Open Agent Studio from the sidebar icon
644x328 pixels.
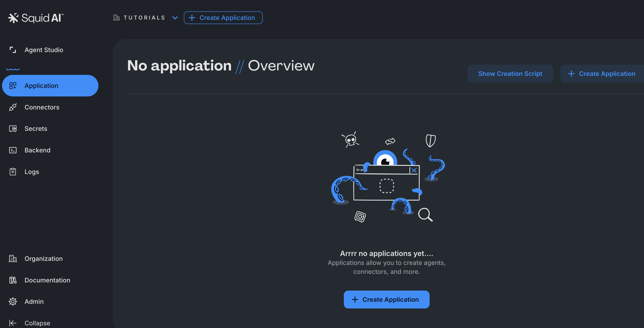[x=13, y=50]
